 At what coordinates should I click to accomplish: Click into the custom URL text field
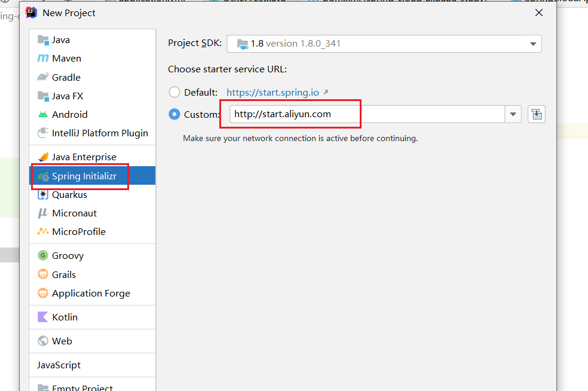pos(367,114)
